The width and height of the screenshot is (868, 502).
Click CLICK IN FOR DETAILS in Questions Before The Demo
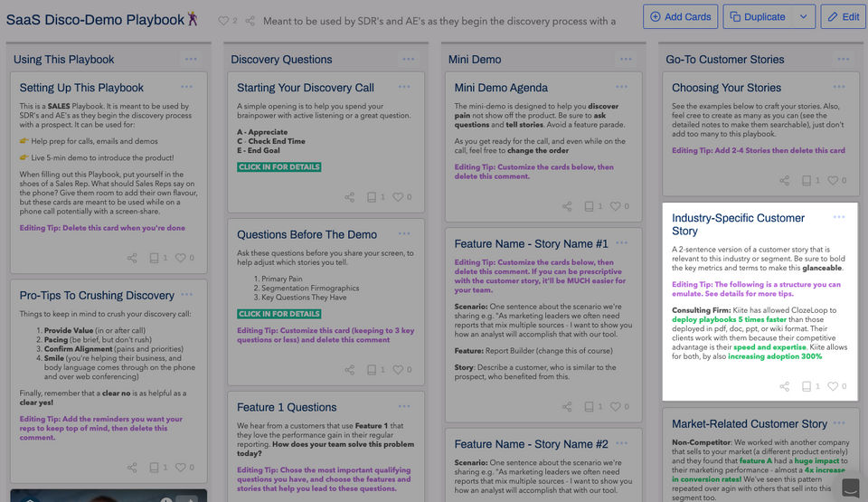(x=279, y=314)
